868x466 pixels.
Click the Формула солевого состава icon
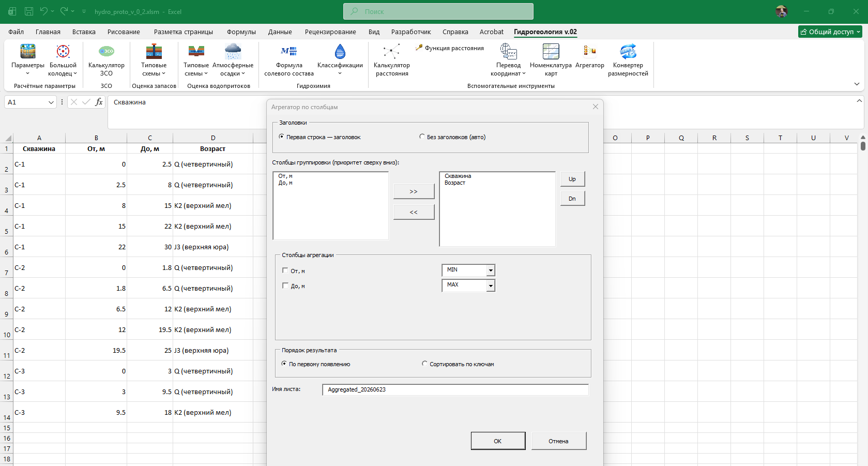coord(289,52)
